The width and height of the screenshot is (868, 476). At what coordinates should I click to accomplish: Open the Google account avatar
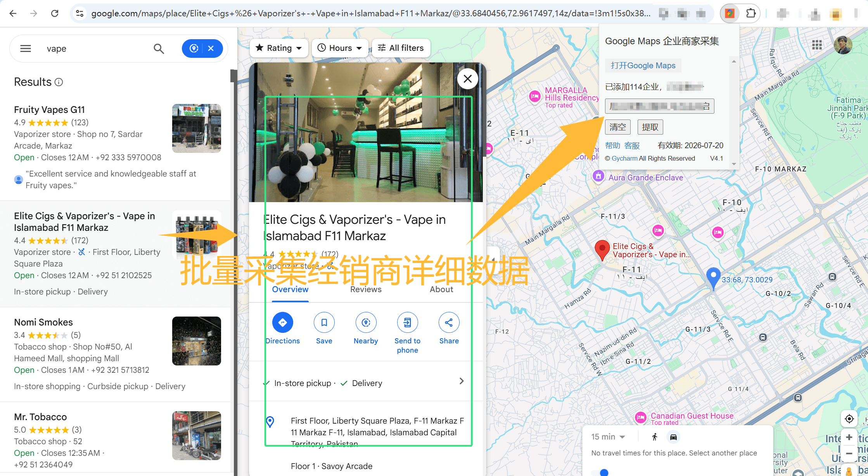[843, 45]
